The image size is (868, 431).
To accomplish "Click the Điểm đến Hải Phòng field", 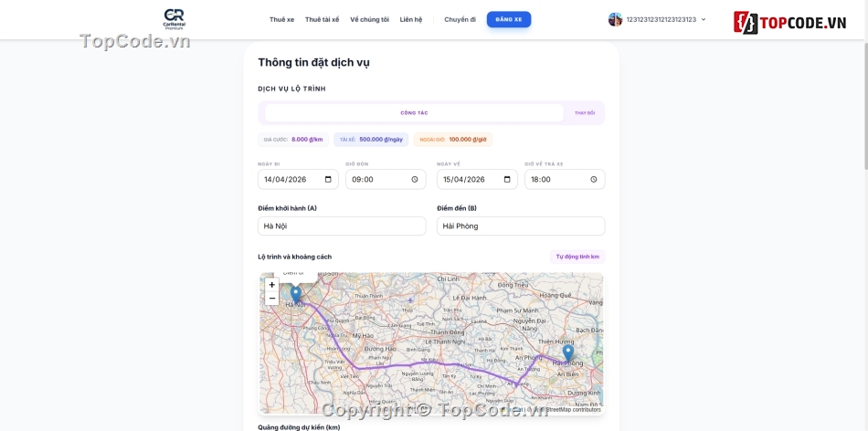I will click(521, 226).
